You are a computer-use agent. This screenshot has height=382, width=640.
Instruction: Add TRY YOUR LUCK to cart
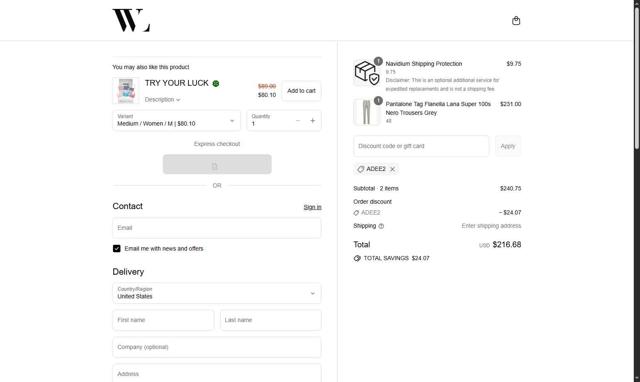(x=301, y=91)
